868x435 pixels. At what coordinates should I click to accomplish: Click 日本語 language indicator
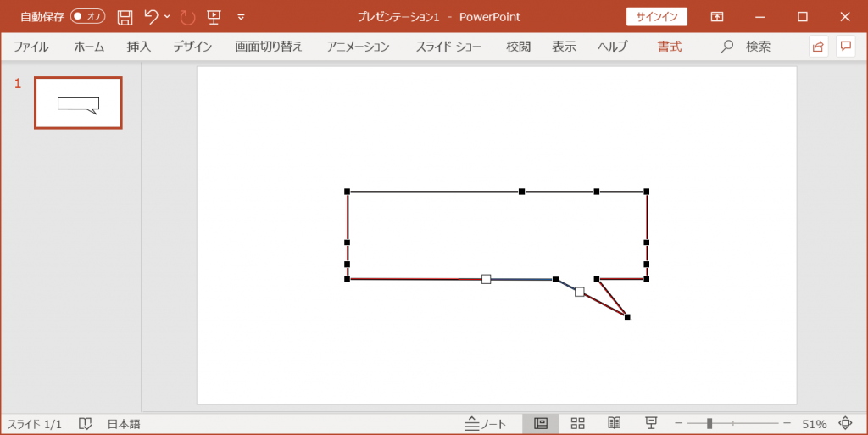click(124, 424)
